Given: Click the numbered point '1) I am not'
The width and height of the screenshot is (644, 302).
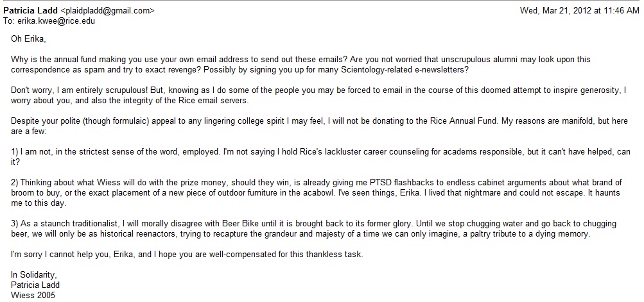Looking at the screenshot, I should [320, 156].
